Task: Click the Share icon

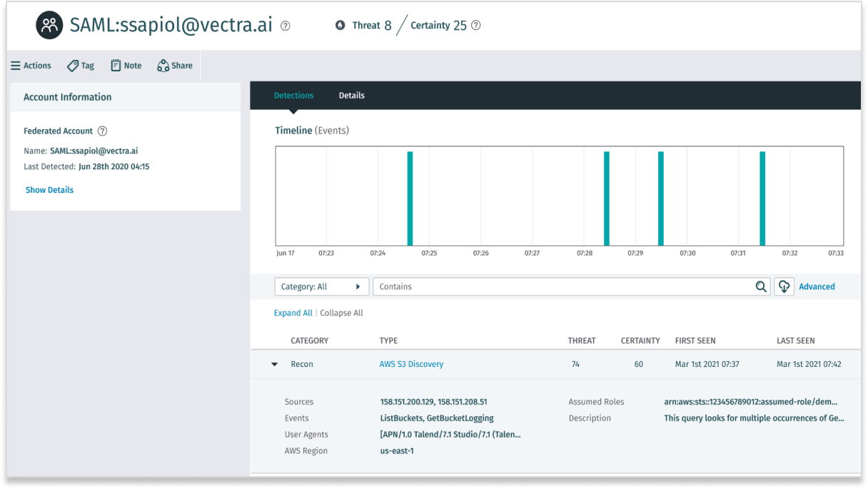Action: (163, 65)
